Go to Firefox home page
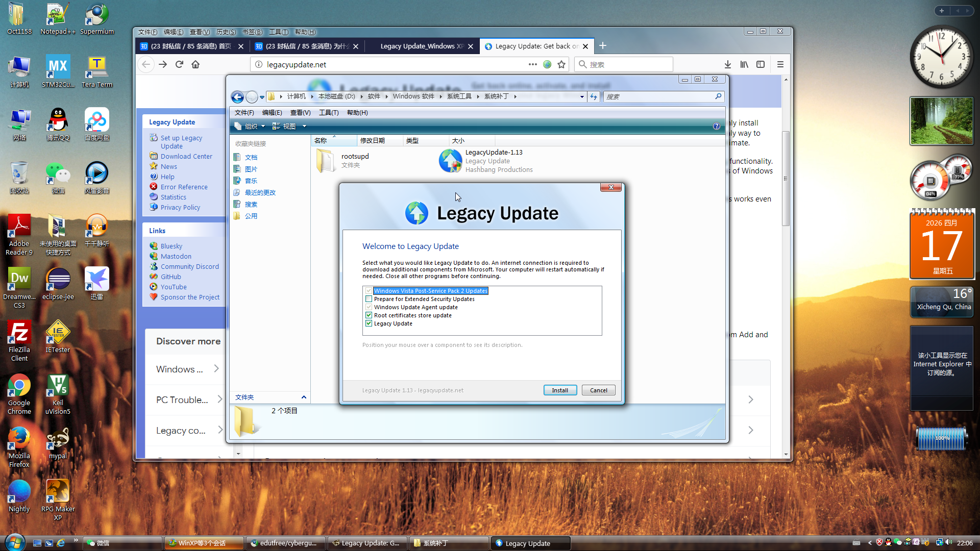This screenshot has width=980, height=551. tap(195, 64)
